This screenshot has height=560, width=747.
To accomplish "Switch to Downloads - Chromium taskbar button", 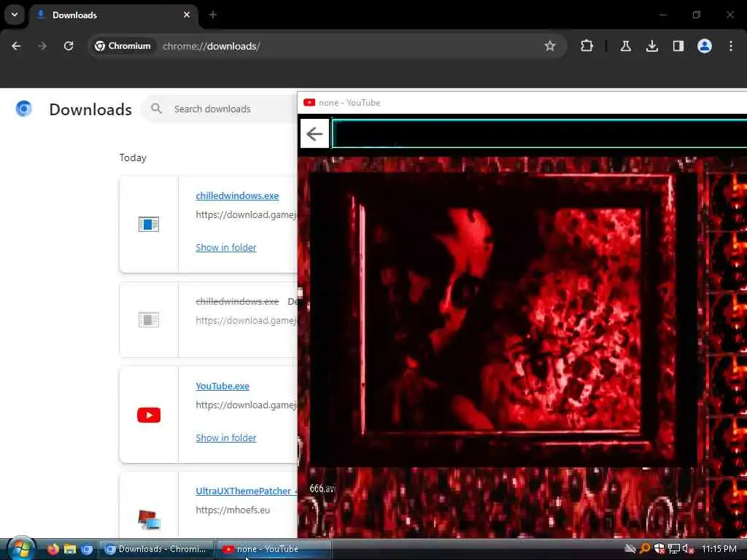I will [x=156, y=550].
